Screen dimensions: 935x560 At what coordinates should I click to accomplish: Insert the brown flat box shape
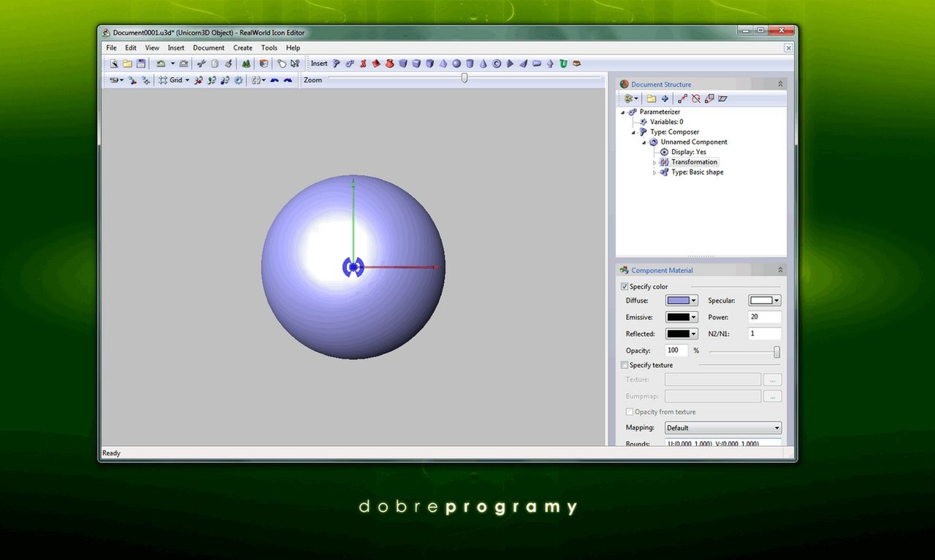pyautogui.click(x=576, y=64)
